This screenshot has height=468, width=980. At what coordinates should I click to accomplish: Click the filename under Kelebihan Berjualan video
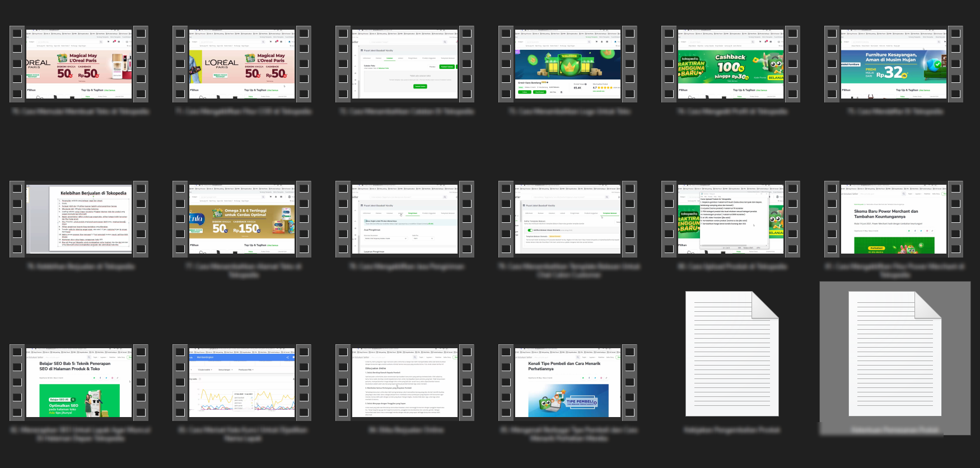click(x=79, y=266)
